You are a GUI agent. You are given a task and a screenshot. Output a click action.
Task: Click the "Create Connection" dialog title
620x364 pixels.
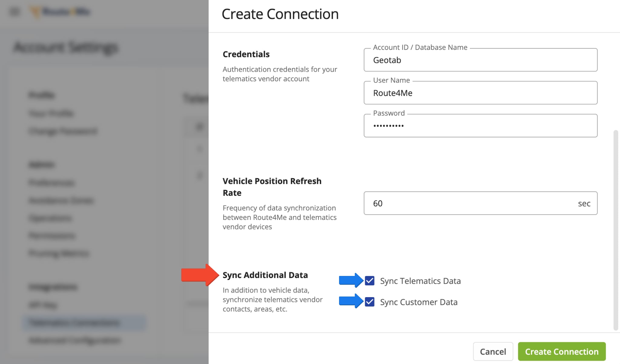pyautogui.click(x=280, y=14)
